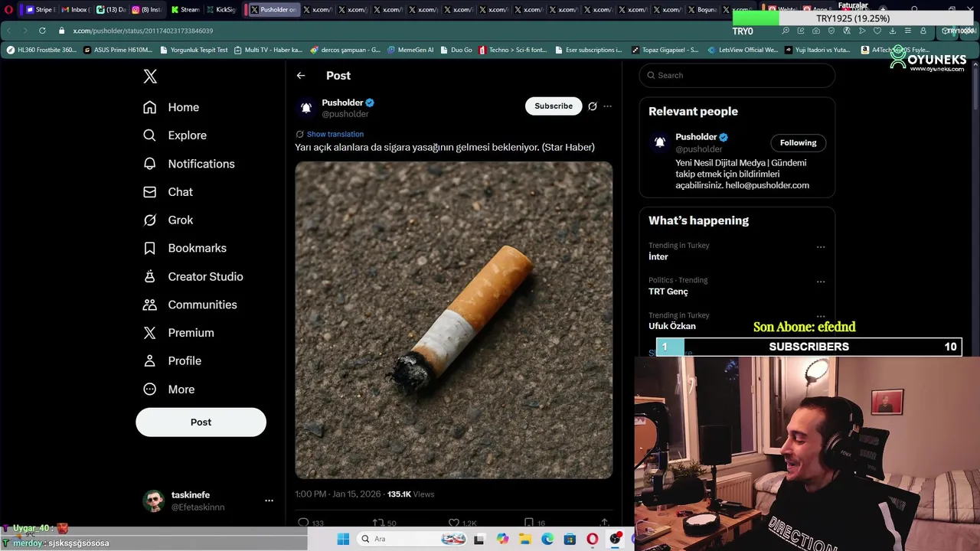
Task: Click the white Post button
Action: [x=201, y=422]
